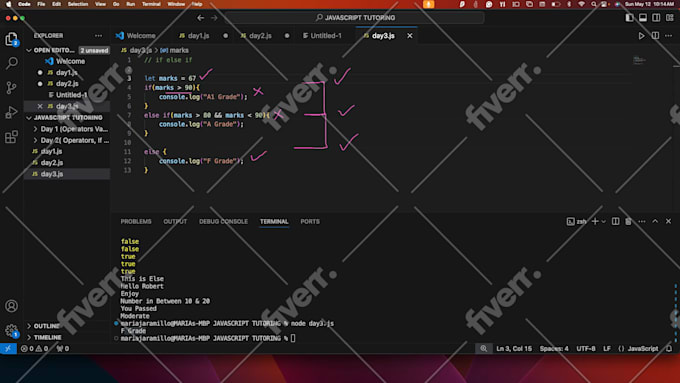680x383 pixels.
Task: Open terminal panel More Actions ellipsis
Action: (642, 221)
